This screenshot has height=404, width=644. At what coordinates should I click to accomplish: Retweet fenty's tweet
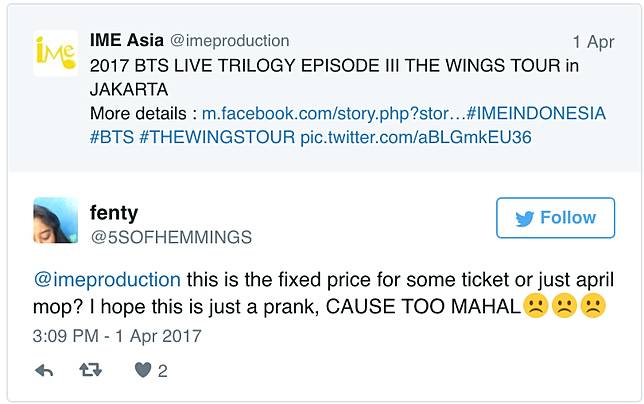point(91,370)
